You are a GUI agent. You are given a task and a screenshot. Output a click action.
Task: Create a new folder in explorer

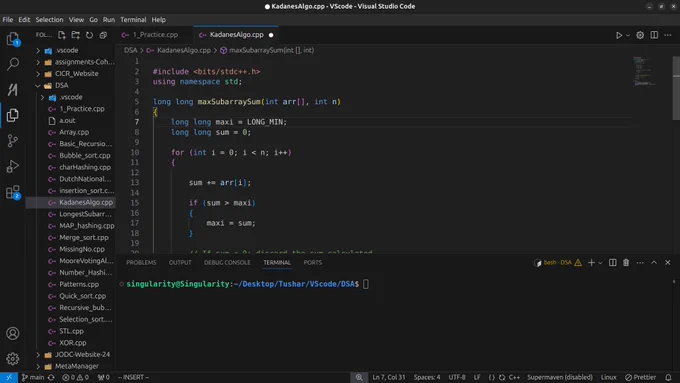tap(75, 35)
